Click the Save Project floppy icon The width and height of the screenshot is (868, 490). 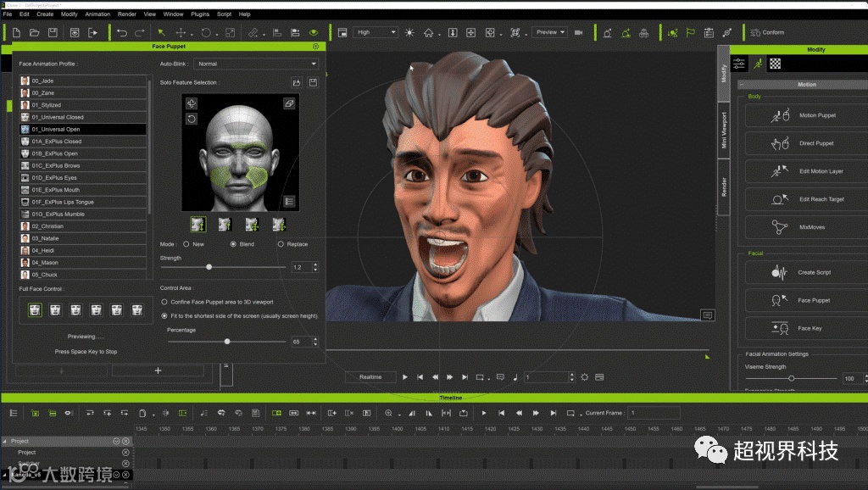click(53, 32)
